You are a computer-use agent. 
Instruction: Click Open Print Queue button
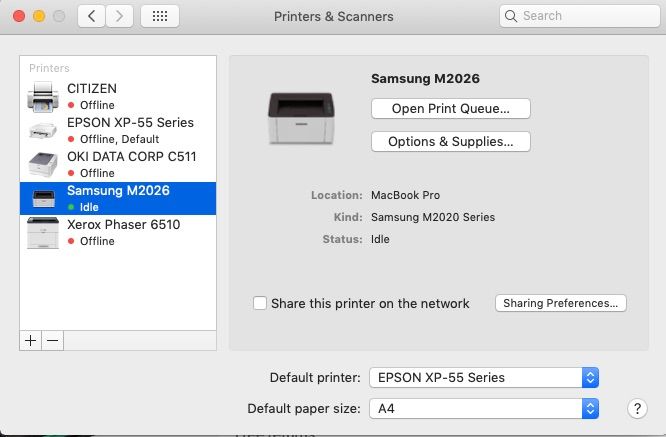point(451,109)
